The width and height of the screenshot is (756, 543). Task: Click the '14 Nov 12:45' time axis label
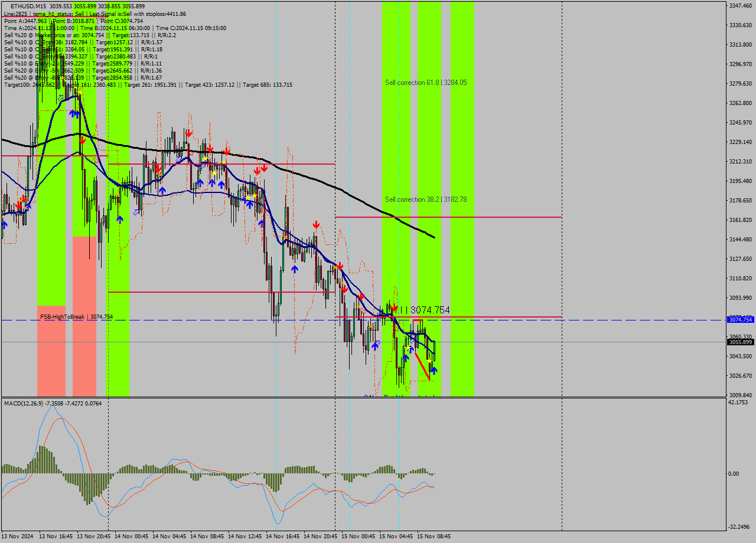point(245,537)
